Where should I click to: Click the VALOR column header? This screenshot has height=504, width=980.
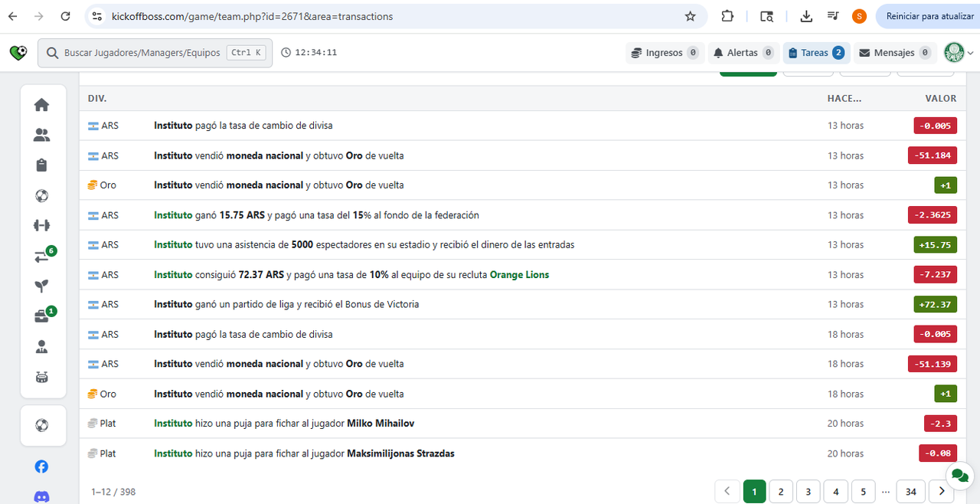point(941,98)
